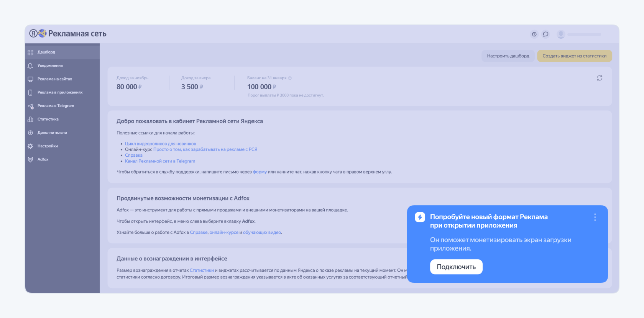This screenshot has width=644, height=318.
Task: Click heading Продвинутые возможности монетизации с Adfox
Action: [183, 198]
